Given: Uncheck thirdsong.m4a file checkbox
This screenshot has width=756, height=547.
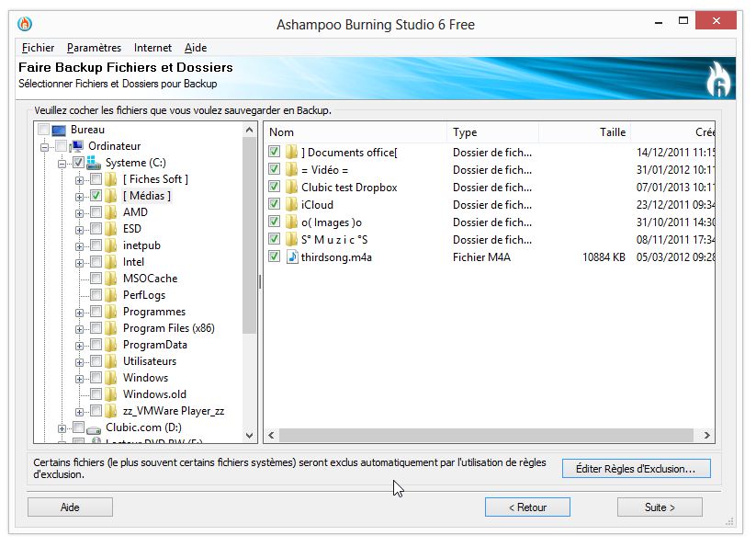Looking at the screenshot, I should point(275,256).
